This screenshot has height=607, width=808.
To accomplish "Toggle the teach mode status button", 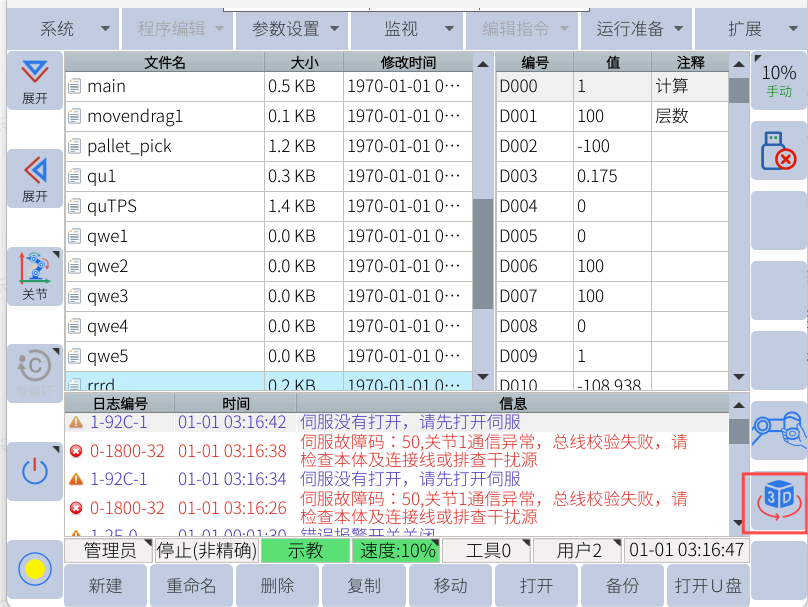I will click(306, 550).
